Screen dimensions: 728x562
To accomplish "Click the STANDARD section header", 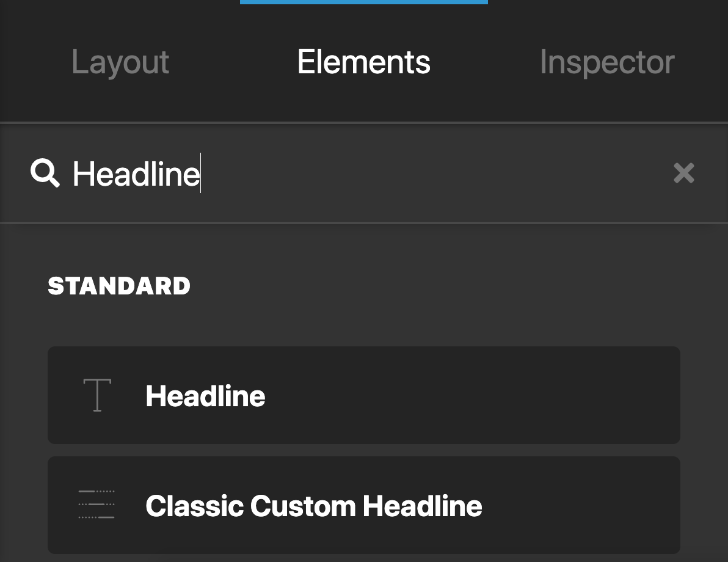I will tap(119, 286).
